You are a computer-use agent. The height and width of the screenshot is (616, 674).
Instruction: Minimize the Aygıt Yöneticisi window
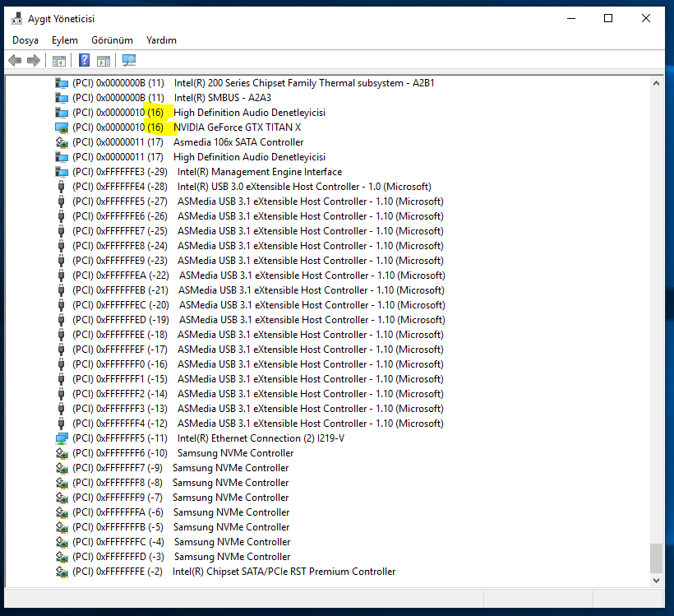point(571,18)
